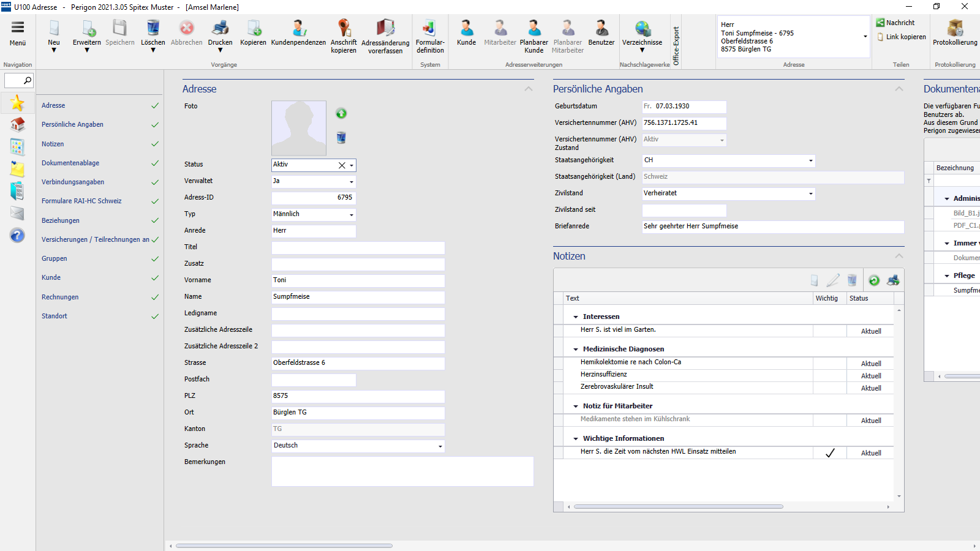Click the green refresh icon in Notizen
Viewport: 980px width, 551px height.
click(x=874, y=280)
